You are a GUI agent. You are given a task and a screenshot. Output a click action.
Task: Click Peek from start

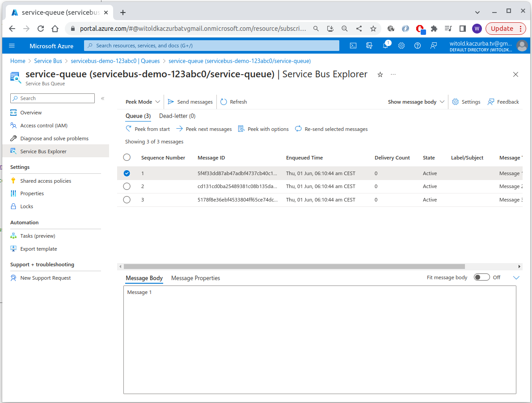[x=148, y=129]
